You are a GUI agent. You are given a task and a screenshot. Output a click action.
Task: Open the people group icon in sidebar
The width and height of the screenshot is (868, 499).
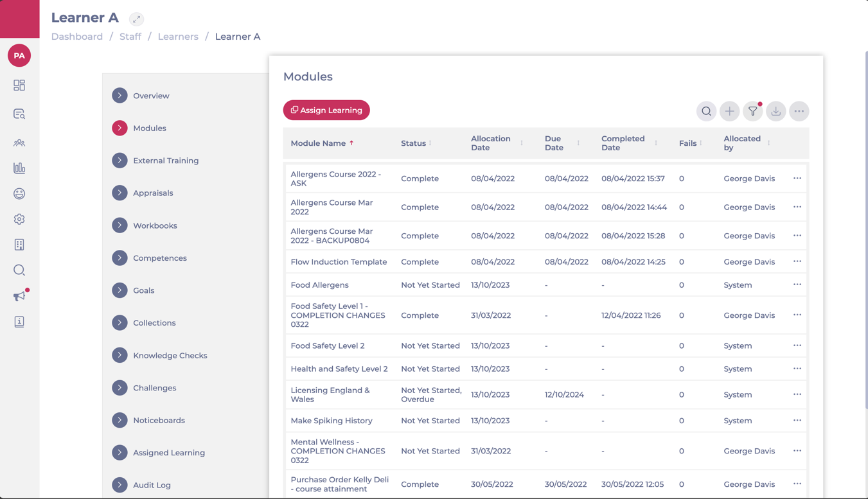19,143
